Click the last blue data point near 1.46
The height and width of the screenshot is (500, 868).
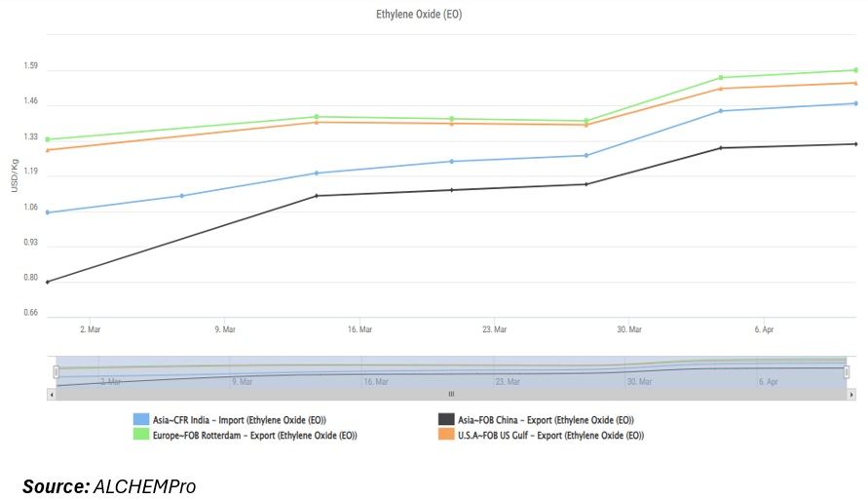[x=855, y=103]
